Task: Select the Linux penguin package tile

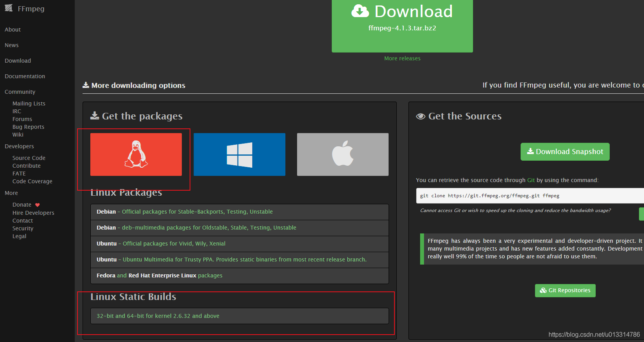Action: coord(136,154)
